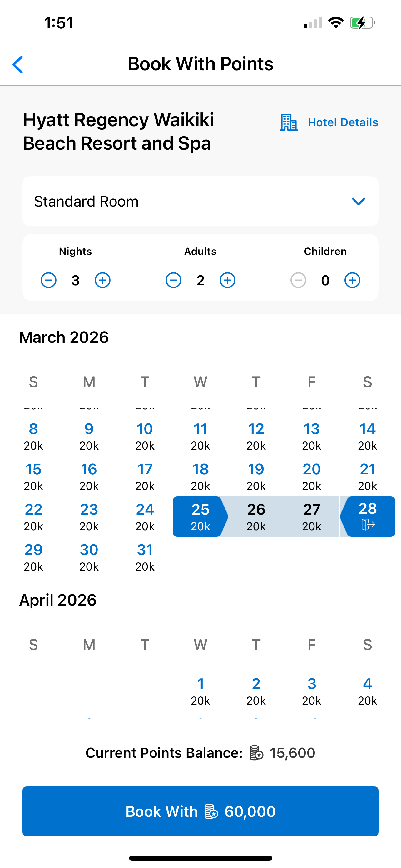
Task: Click the hotel building icon beside Hotel Details
Action: click(289, 122)
